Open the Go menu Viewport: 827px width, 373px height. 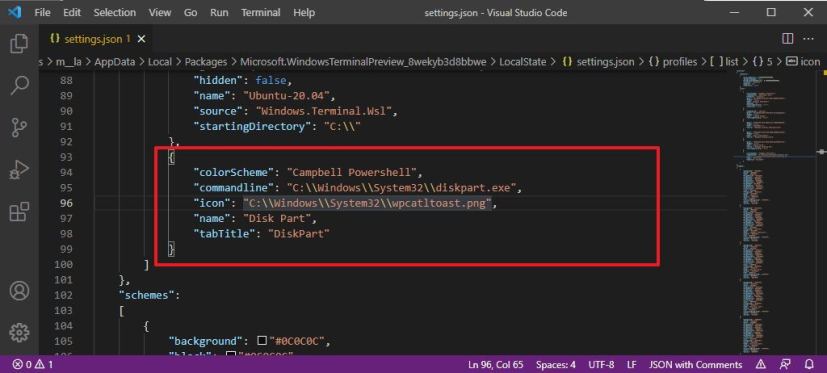(190, 13)
